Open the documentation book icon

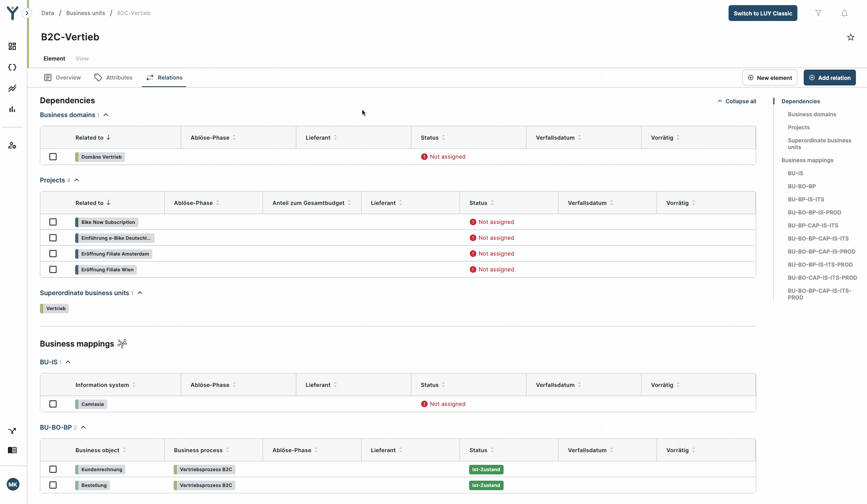pos(12,450)
